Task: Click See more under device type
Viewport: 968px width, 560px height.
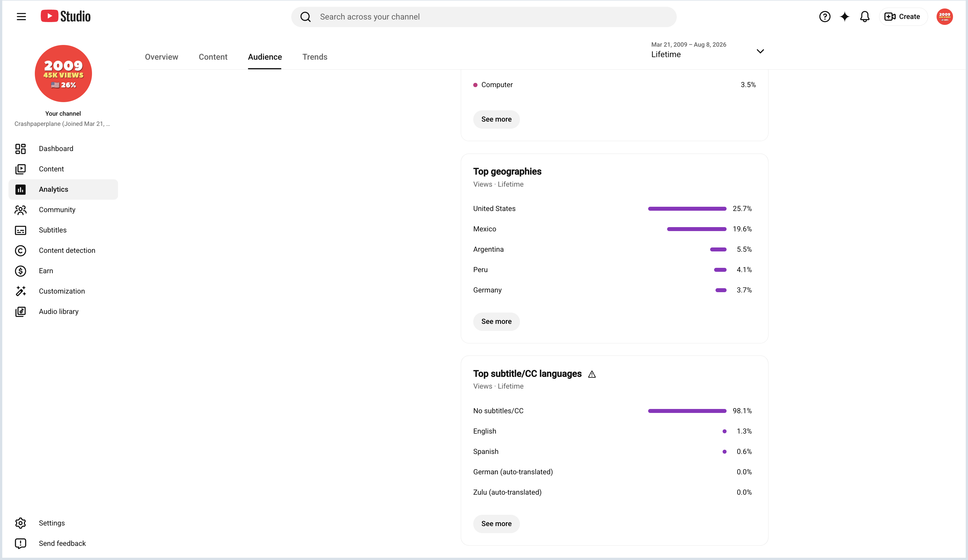Action: [x=496, y=119]
